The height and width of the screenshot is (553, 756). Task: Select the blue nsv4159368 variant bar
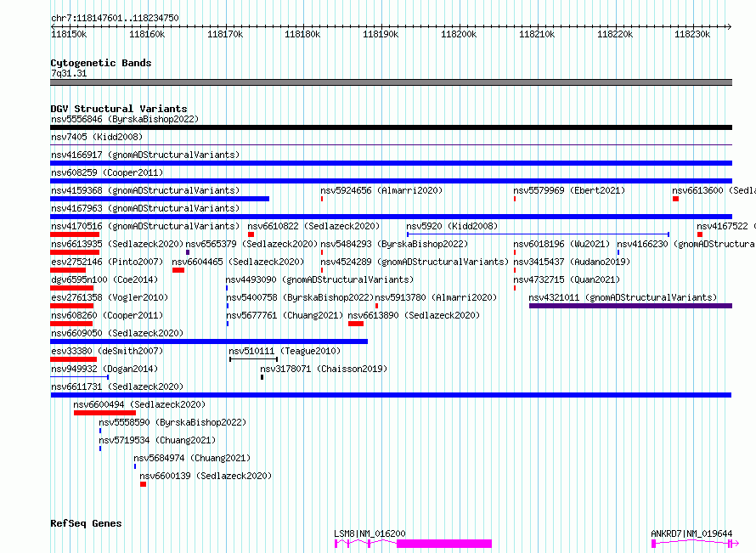point(160,199)
